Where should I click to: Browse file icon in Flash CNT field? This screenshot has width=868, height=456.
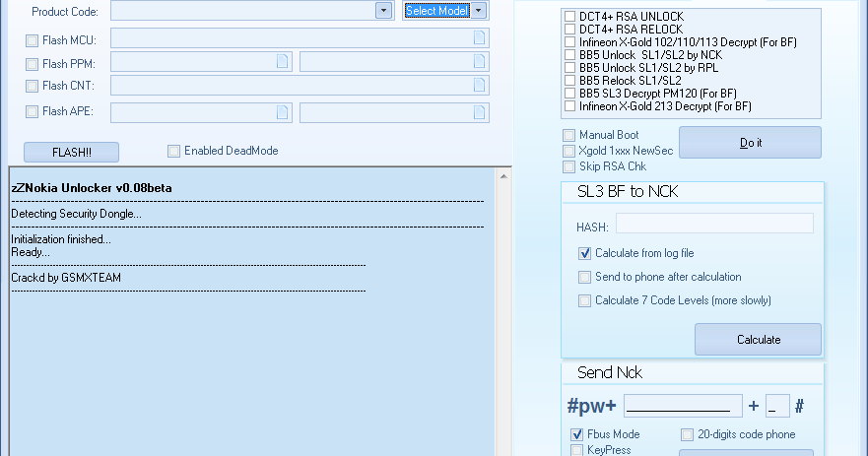click(479, 85)
